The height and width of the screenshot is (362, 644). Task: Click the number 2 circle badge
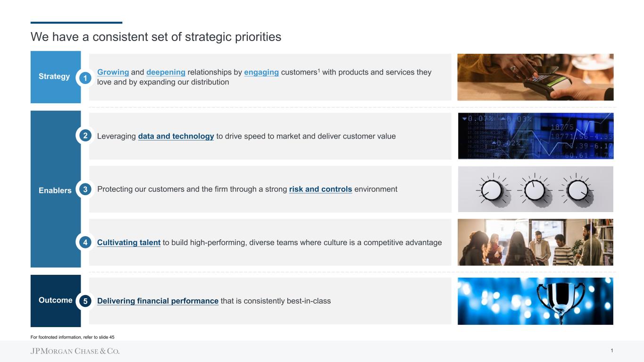tap(85, 136)
